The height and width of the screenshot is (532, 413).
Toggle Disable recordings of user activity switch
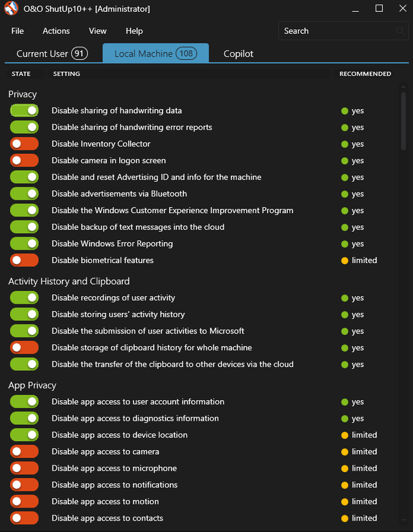pyautogui.click(x=24, y=298)
